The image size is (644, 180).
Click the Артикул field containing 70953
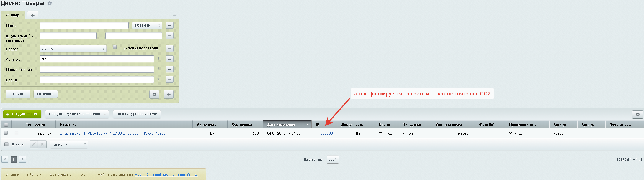coord(97,59)
